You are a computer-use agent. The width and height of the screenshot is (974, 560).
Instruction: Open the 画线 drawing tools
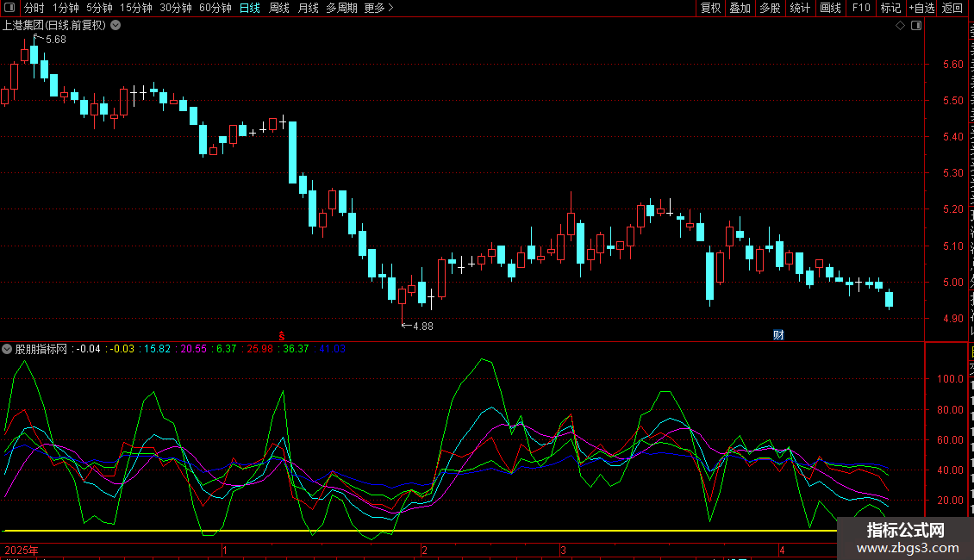(831, 8)
